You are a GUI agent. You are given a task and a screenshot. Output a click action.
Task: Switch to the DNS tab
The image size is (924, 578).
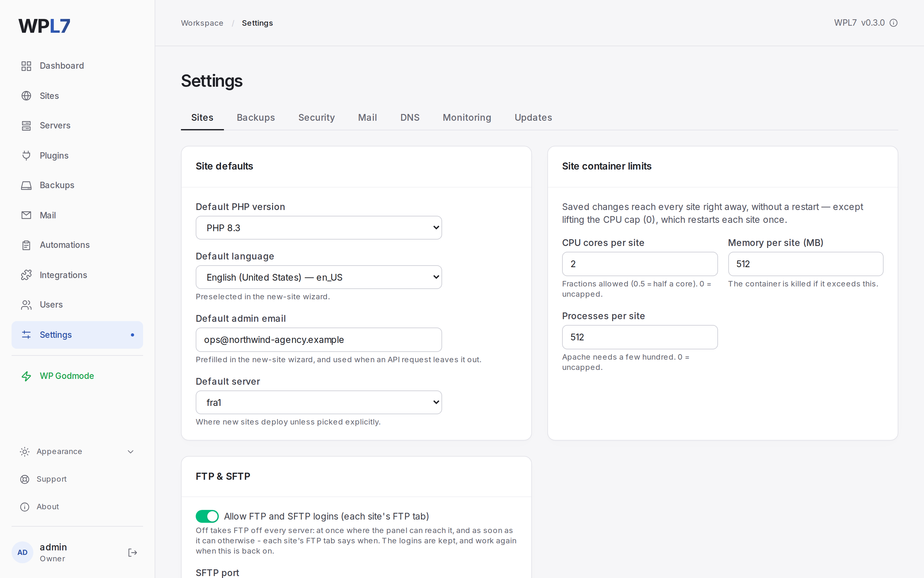point(410,117)
